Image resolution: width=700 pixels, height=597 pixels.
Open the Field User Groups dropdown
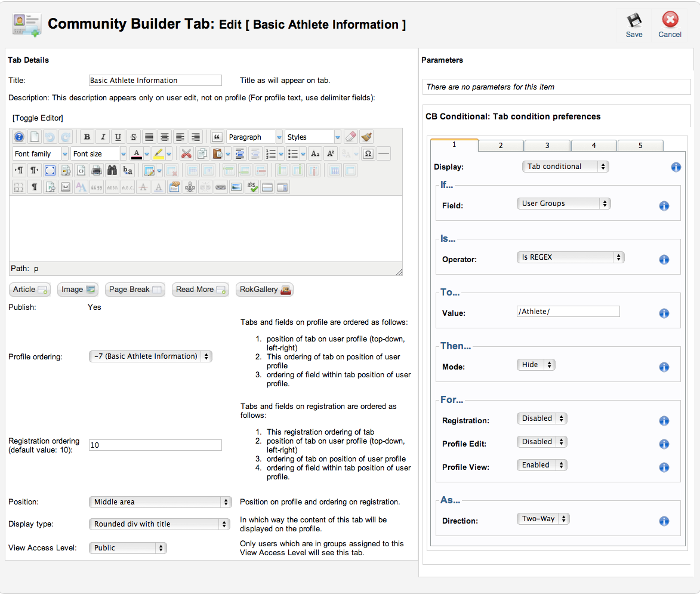point(564,204)
